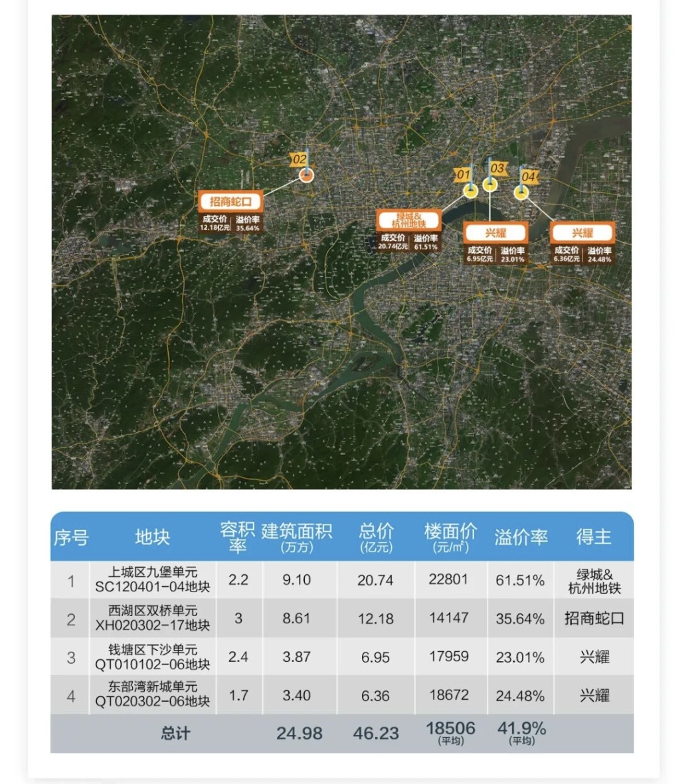Click the 17959 floor price cell

(450, 657)
